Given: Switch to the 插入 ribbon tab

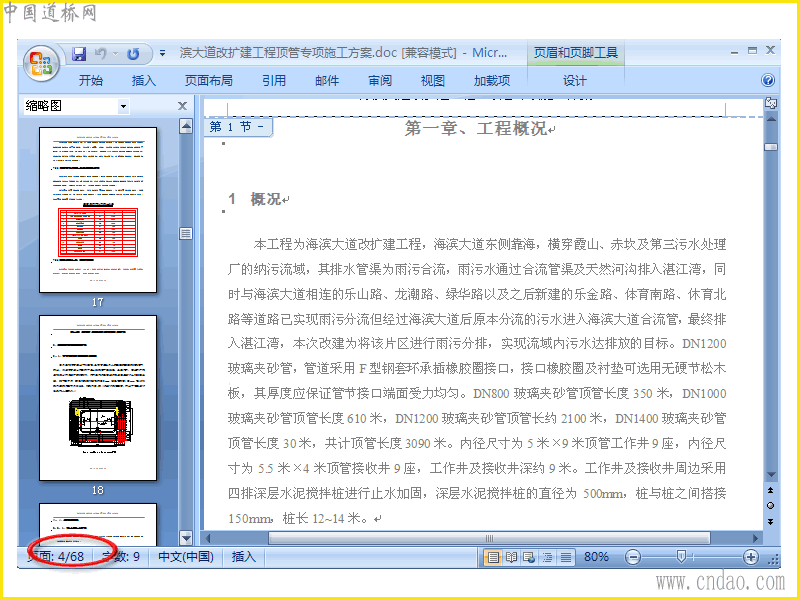Looking at the screenshot, I should point(144,81).
